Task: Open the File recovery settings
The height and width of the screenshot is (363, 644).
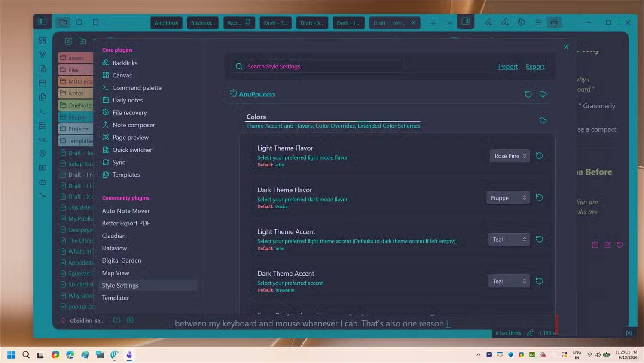Action: click(129, 112)
